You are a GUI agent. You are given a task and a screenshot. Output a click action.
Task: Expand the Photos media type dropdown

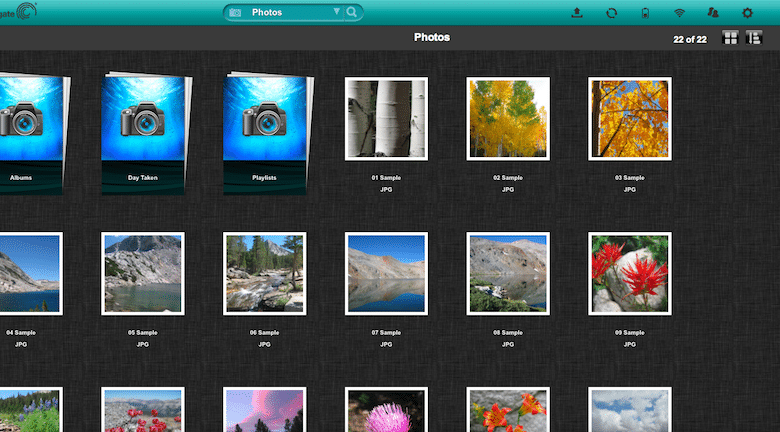point(337,11)
